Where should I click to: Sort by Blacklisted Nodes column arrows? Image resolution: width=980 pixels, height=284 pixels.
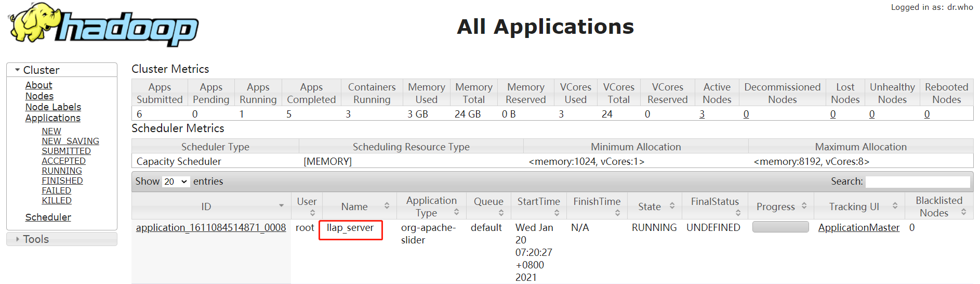963,212
